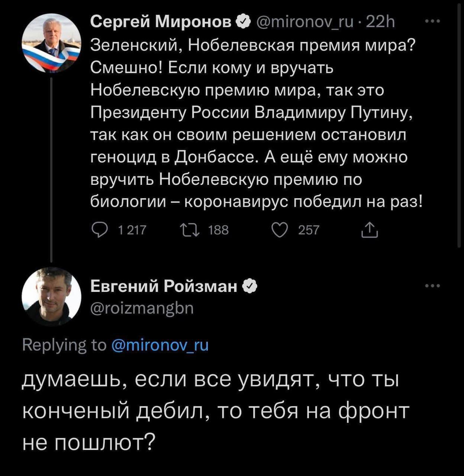Open Евгений Ройзман's profile picture

[51, 296]
